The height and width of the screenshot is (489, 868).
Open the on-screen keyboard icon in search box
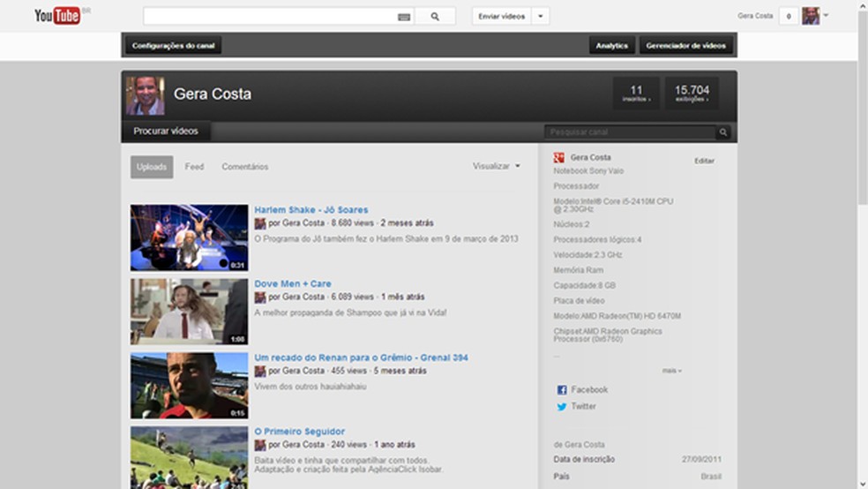click(404, 17)
